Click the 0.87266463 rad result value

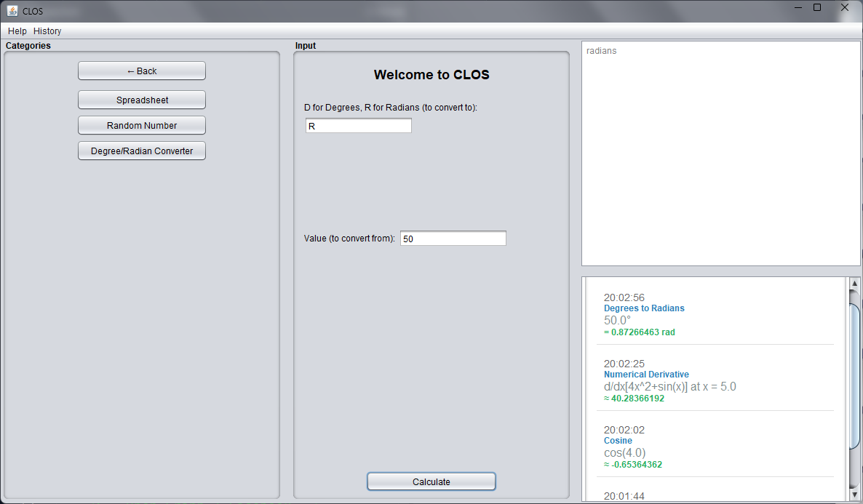click(643, 332)
